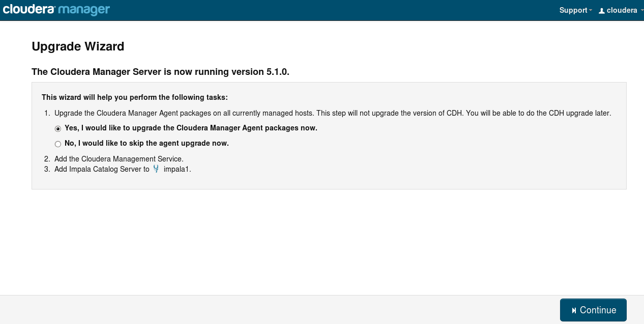Open the Support menu

pos(573,10)
